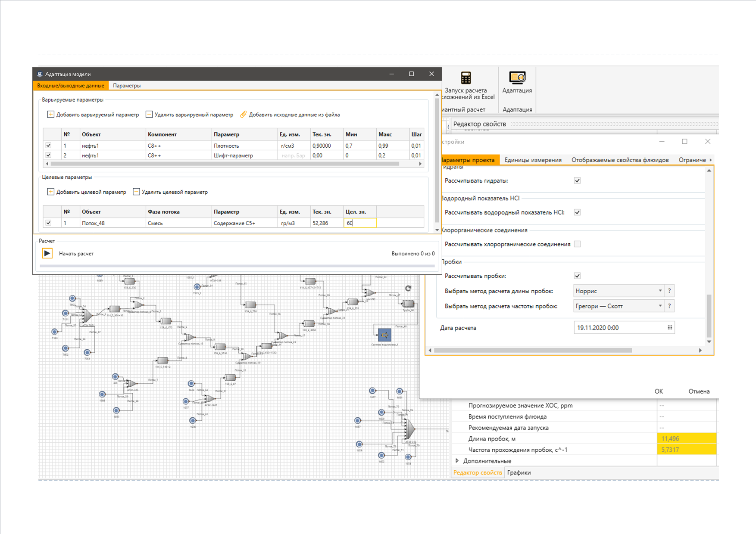The width and height of the screenshot is (756, 534).
Task: Click adaptation window vertical scrollbar down arrow
Action: point(437,230)
